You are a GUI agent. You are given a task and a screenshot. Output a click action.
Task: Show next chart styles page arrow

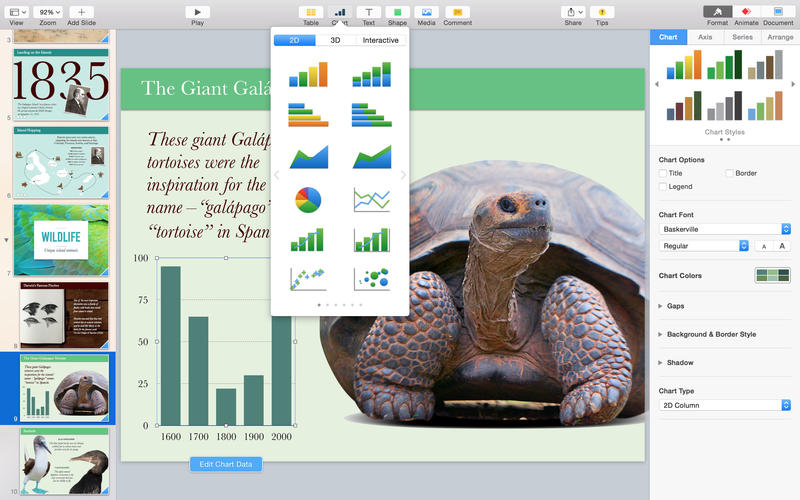point(793,84)
